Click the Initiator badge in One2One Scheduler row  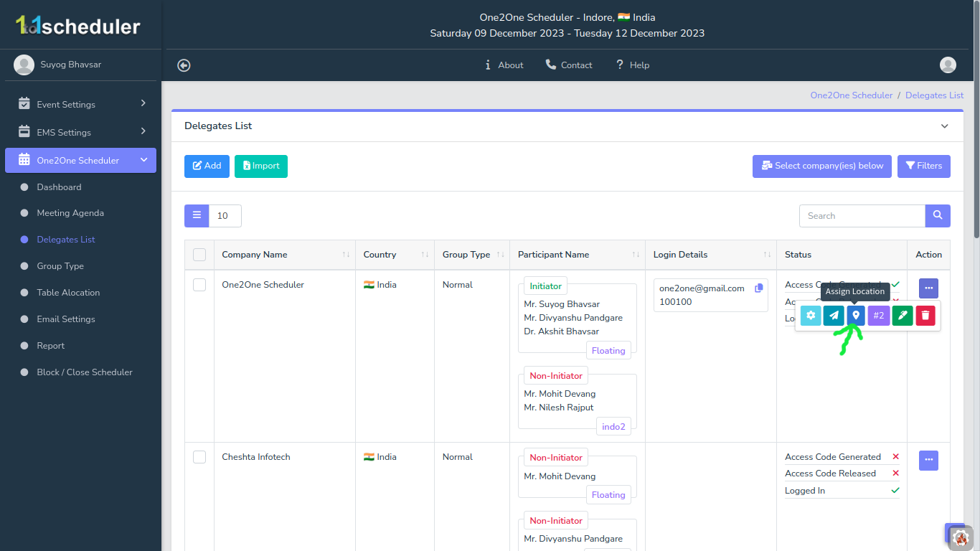click(546, 286)
